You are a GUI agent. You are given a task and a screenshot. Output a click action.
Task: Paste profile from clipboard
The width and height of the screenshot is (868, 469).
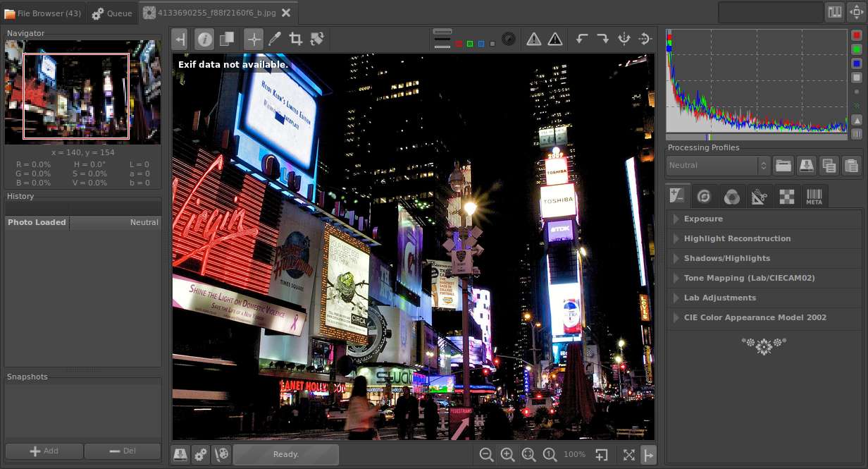(x=852, y=166)
